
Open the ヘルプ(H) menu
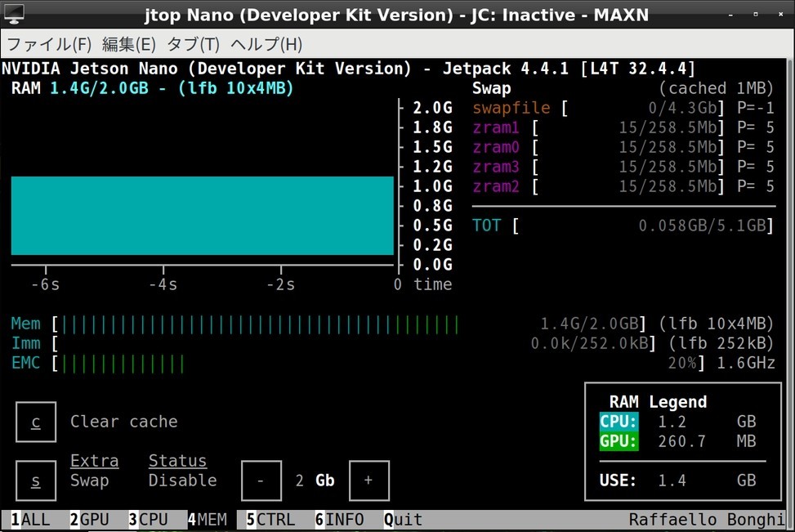tap(266, 45)
